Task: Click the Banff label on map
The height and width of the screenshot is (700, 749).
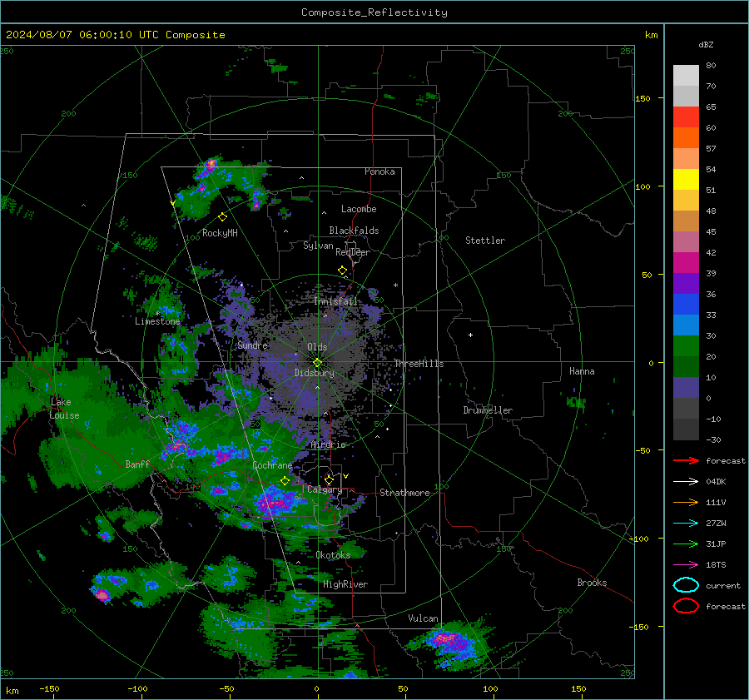Action: coord(137,464)
